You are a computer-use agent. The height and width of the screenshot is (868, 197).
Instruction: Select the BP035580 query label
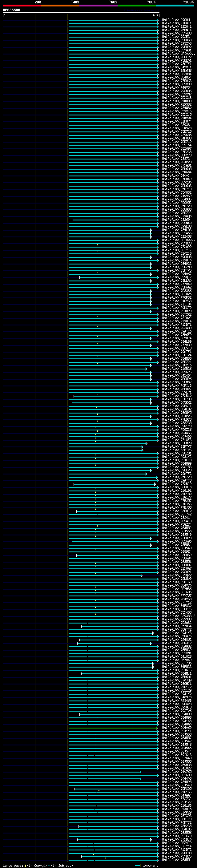pos(11,10)
